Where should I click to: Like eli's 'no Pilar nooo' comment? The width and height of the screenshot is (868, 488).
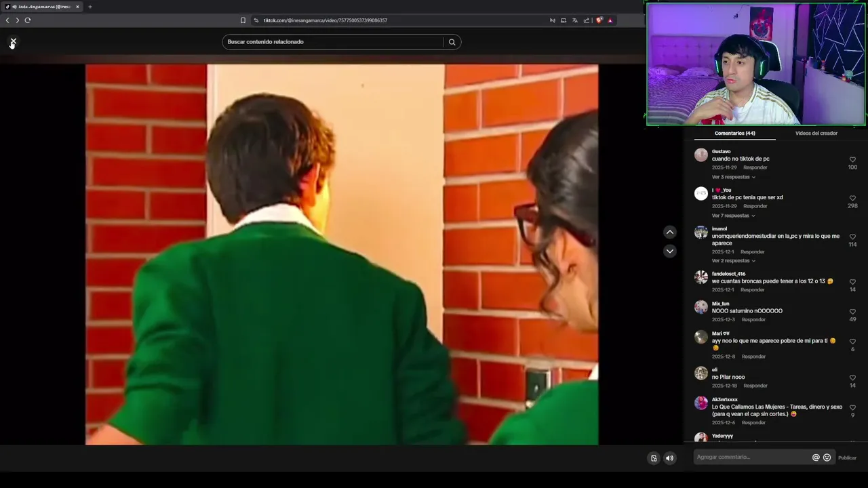(x=852, y=378)
